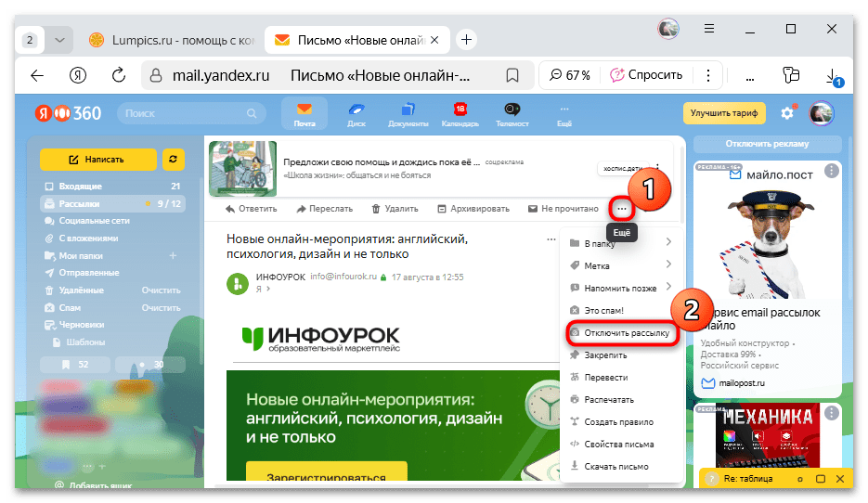Close the Письмо tab

(434, 40)
